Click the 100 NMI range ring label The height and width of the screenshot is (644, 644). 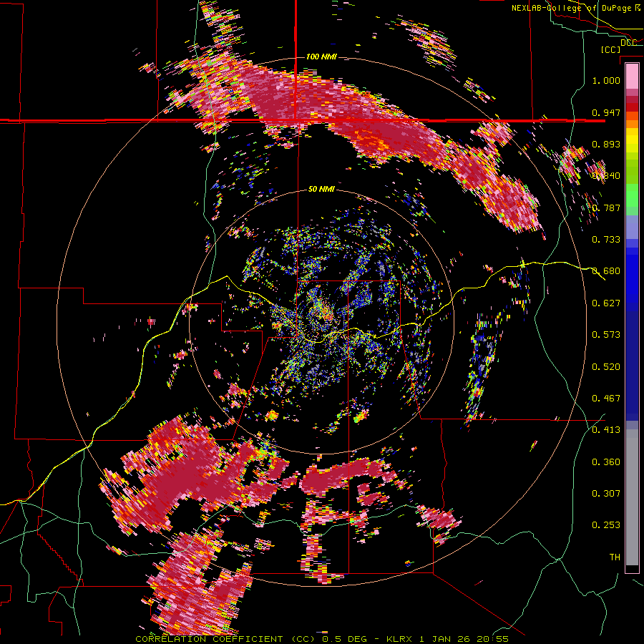tap(321, 57)
